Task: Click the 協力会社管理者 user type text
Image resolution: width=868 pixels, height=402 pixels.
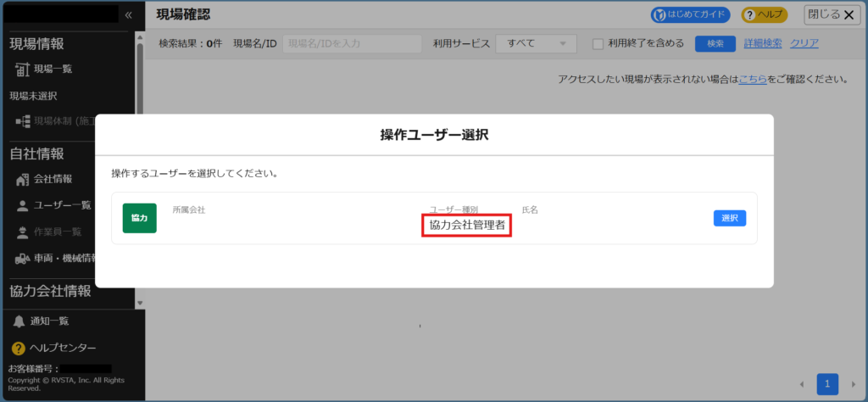Action: pyautogui.click(x=467, y=226)
